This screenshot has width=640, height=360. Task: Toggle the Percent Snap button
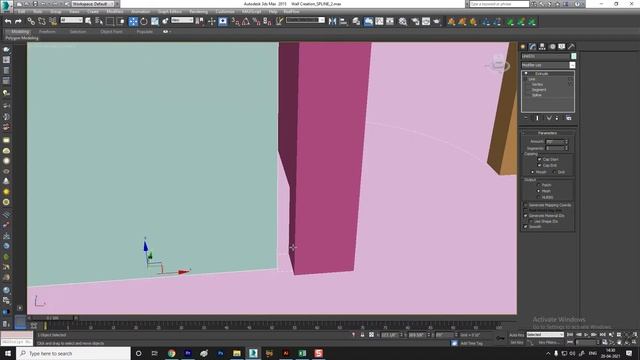(256, 21)
